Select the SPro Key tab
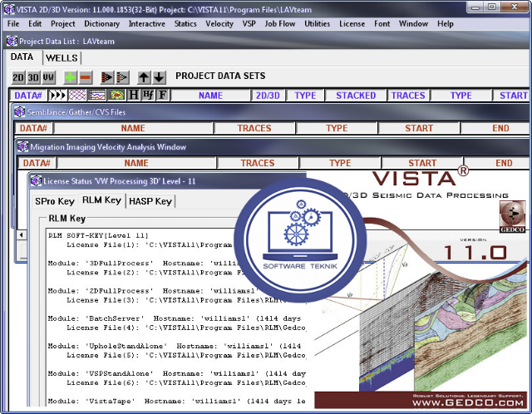532x414 pixels. 55,201
